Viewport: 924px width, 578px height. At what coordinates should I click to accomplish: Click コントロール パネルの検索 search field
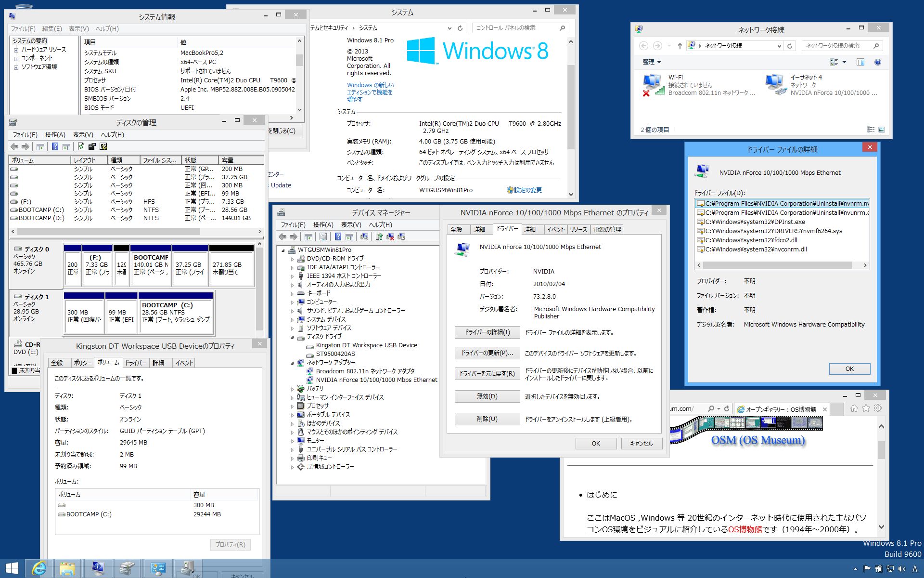(520, 28)
